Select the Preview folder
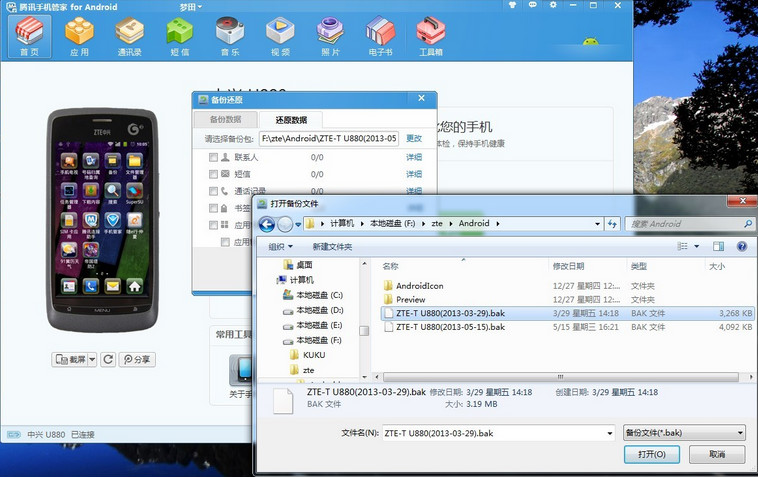The image size is (758, 477). (x=410, y=300)
